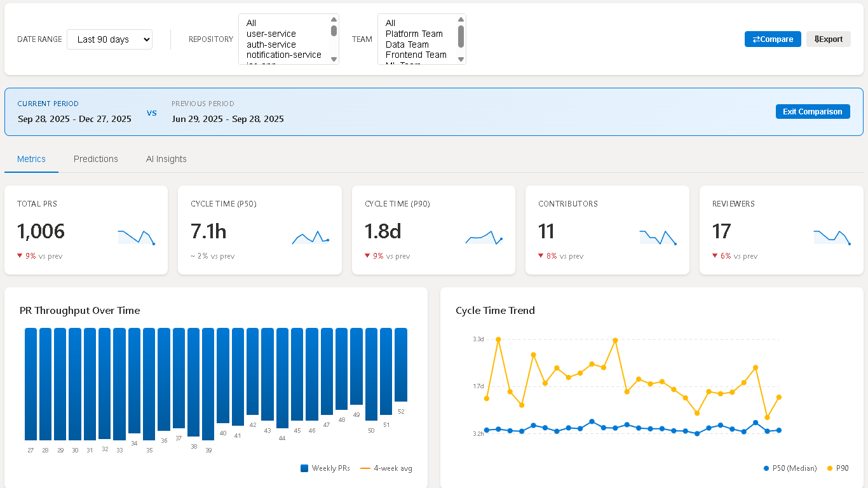The height and width of the screenshot is (488, 868).
Task: Click the bar labeled week 52
Action: coord(401,365)
